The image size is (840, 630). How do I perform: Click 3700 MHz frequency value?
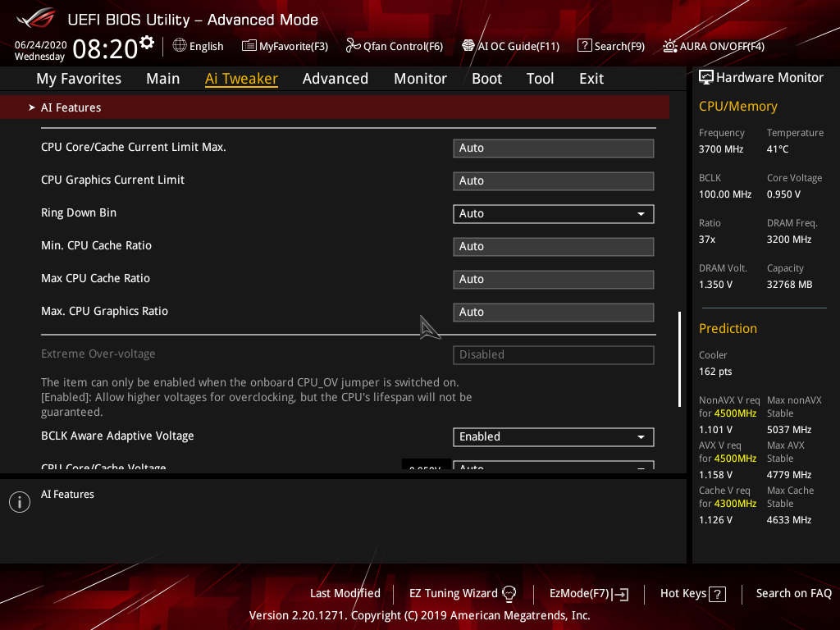[720, 149]
